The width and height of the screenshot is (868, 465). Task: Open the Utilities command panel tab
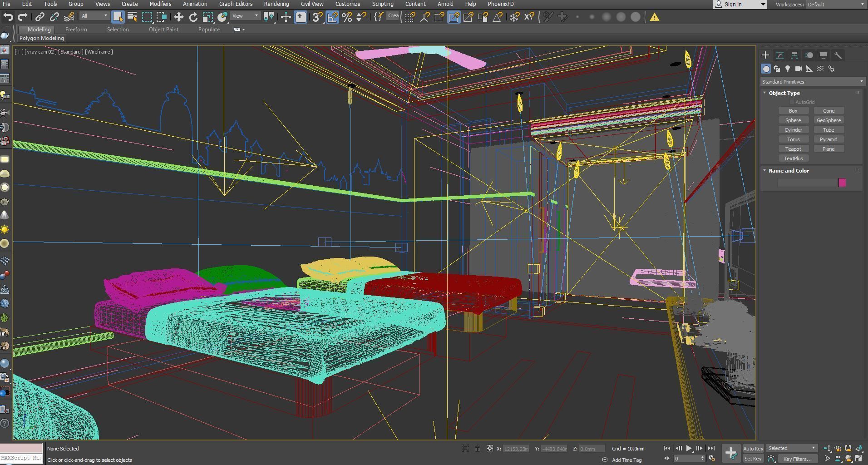point(838,55)
